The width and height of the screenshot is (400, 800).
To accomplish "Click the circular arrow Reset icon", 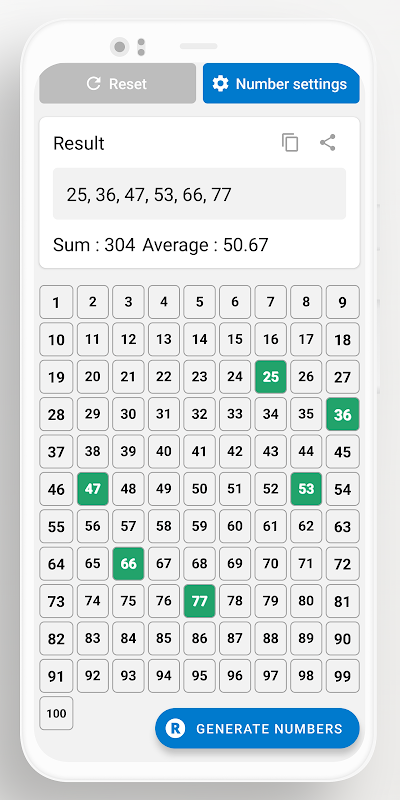I will coord(93,83).
